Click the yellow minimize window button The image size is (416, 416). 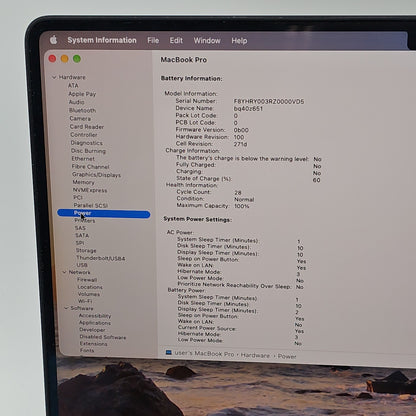(64, 59)
